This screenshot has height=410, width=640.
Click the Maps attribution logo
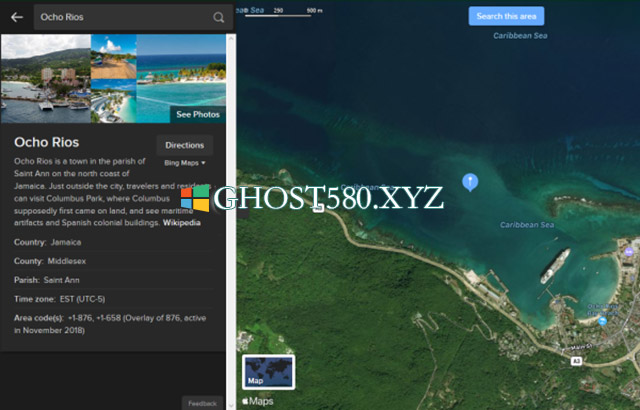coord(258,401)
